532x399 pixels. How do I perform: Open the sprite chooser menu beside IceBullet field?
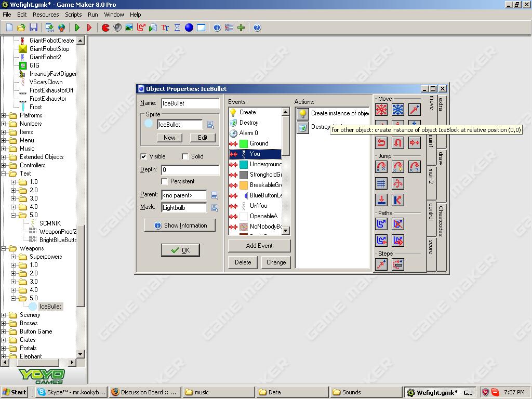point(211,125)
